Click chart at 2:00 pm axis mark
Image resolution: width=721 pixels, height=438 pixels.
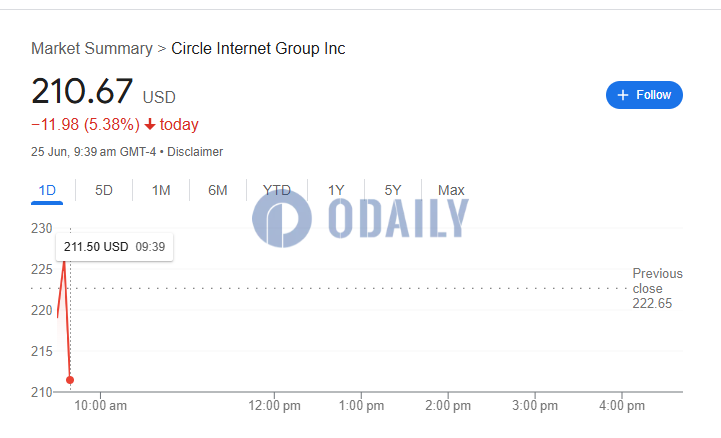448,405
